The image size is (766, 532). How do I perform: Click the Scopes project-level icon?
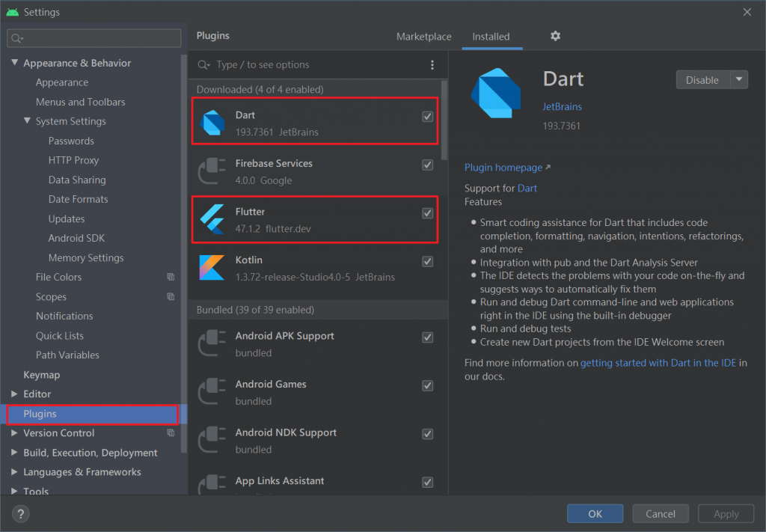pyautogui.click(x=171, y=296)
